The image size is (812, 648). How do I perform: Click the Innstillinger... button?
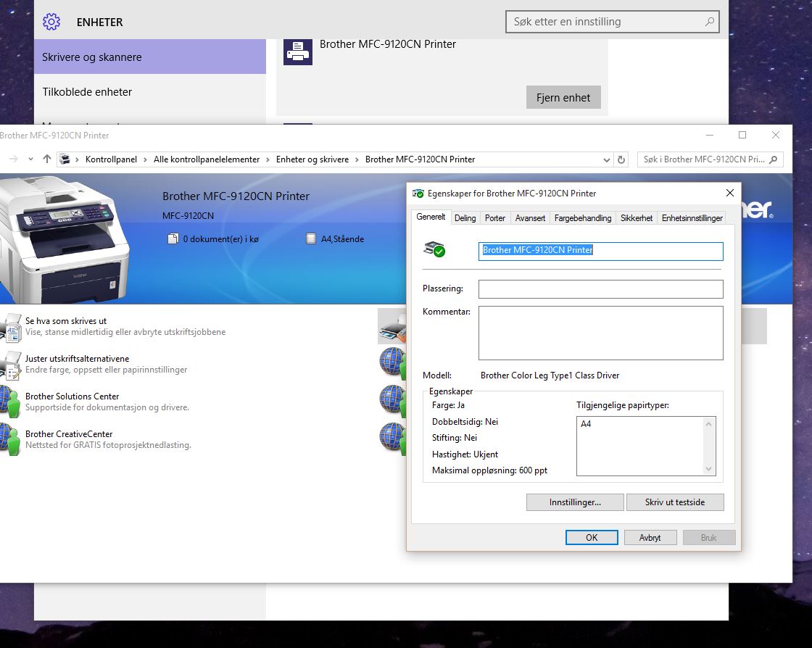pyautogui.click(x=575, y=502)
